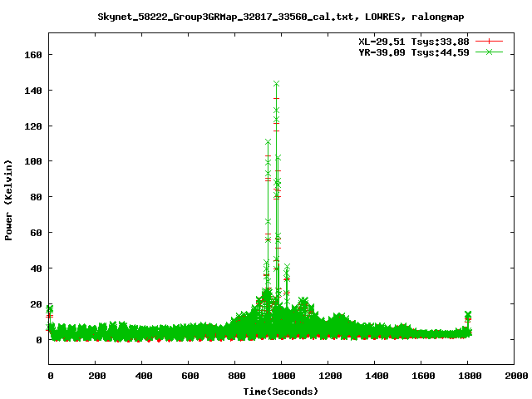This screenshot has height=399, width=532.
Task: Click the y-axis tick label '20'
Action: tap(36, 304)
